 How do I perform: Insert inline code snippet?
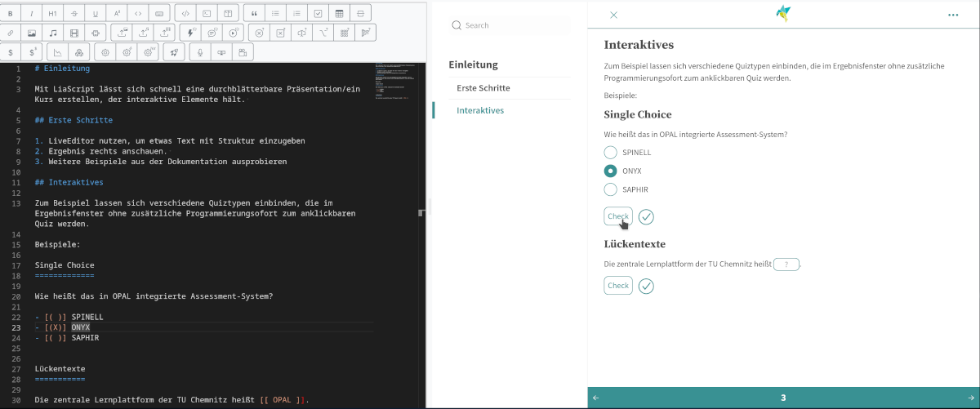(x=138, y=14)
